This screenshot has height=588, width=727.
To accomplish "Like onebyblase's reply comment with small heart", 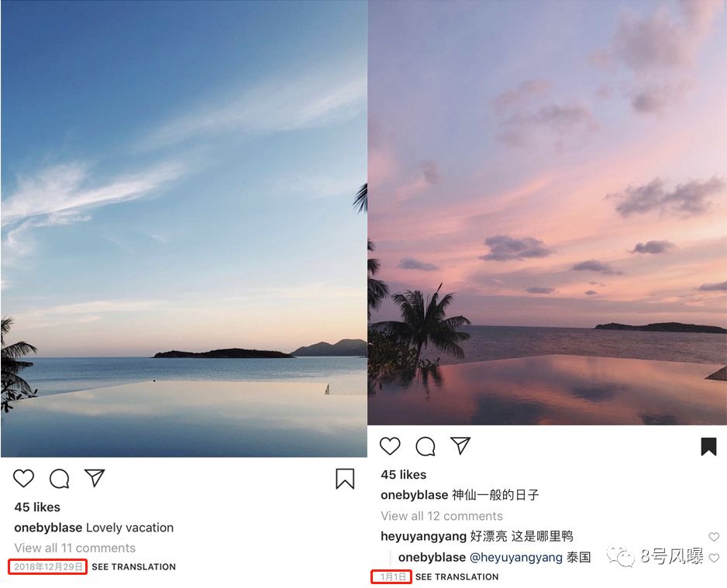I will pos(714,558).
